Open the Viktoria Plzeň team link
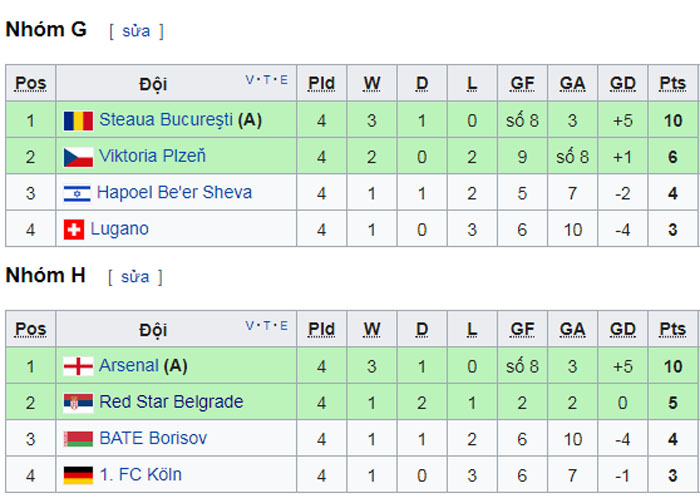This screenshot has height=498, width=700. 152,156
